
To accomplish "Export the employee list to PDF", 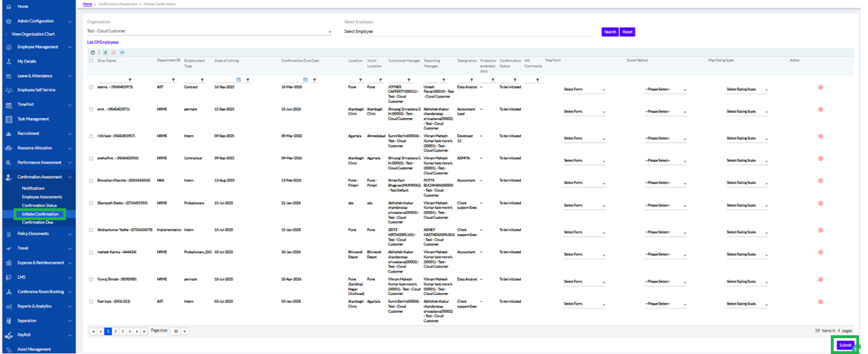I will (113, 52).
